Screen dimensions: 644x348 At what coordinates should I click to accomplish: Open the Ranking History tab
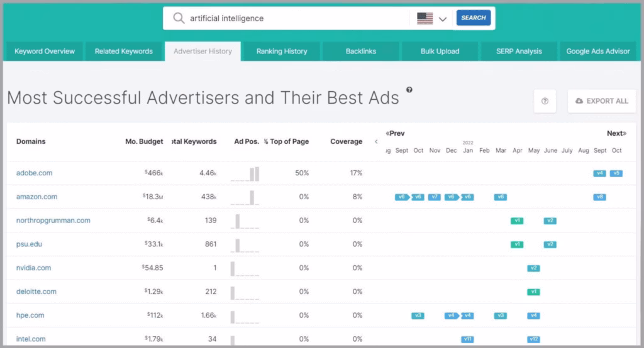(282, 52)
